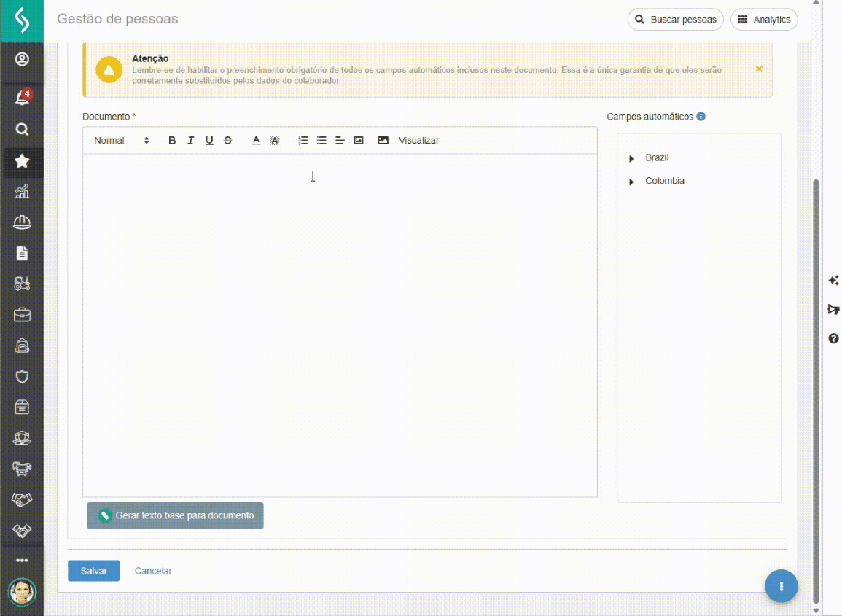Click Gerar texto base para documento
Viewport: 842px width, 616px height.
pyautogui.click(x=175, y=515)
